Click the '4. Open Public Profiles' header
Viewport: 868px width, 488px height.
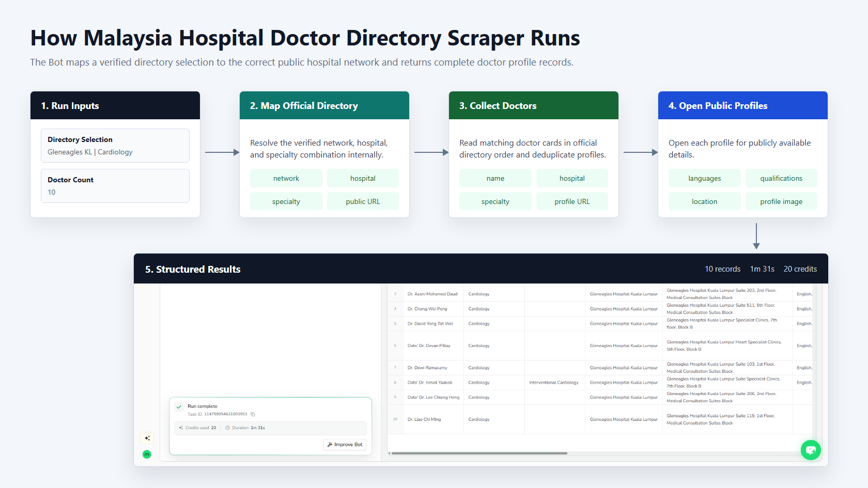(743, 105)
